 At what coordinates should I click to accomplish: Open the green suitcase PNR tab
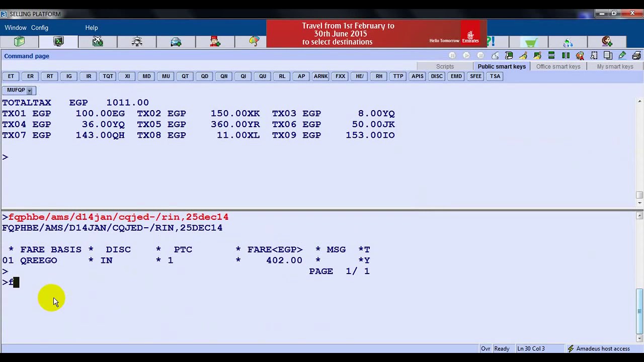[20, 42]
